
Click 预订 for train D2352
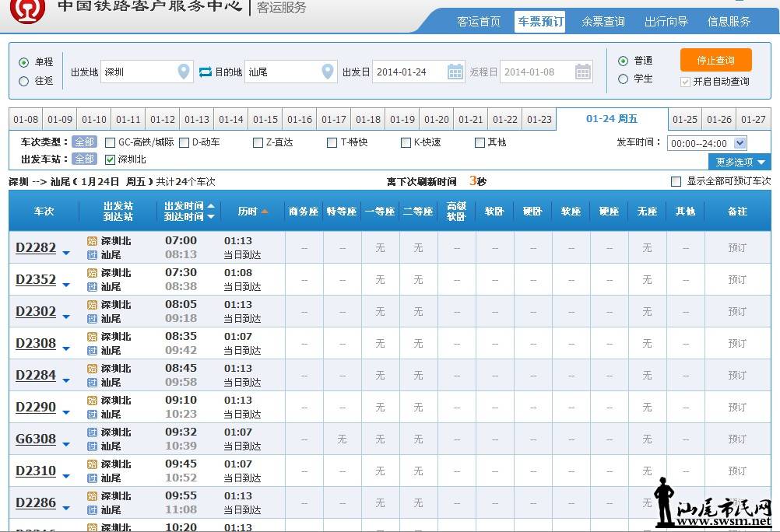tap(737, 280)
